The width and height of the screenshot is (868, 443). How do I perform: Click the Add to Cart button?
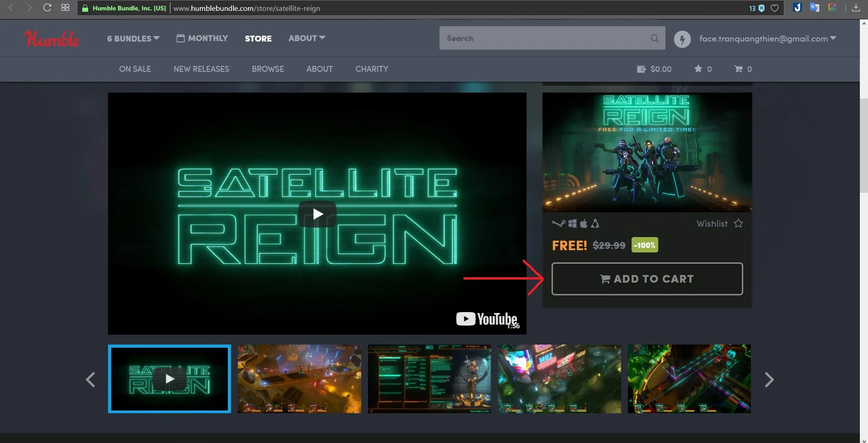(647, 279)
